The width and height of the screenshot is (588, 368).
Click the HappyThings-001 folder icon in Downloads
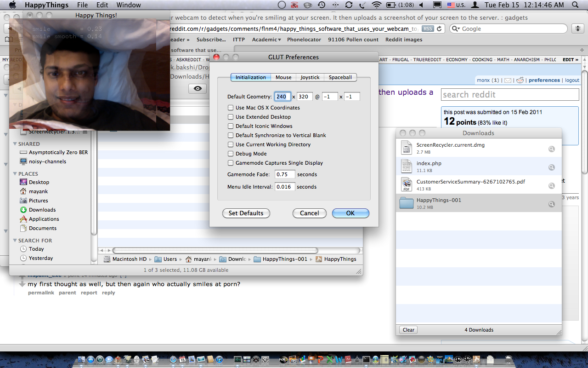[x=407, y=203]
